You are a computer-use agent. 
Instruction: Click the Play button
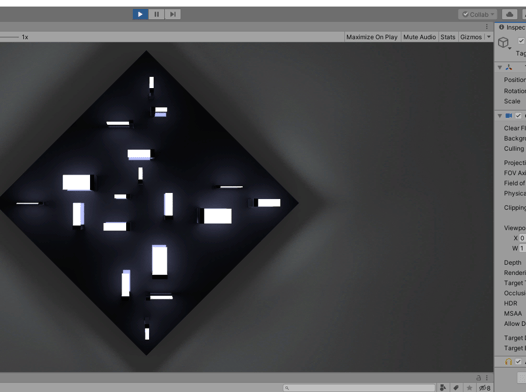tap(140, 14)
